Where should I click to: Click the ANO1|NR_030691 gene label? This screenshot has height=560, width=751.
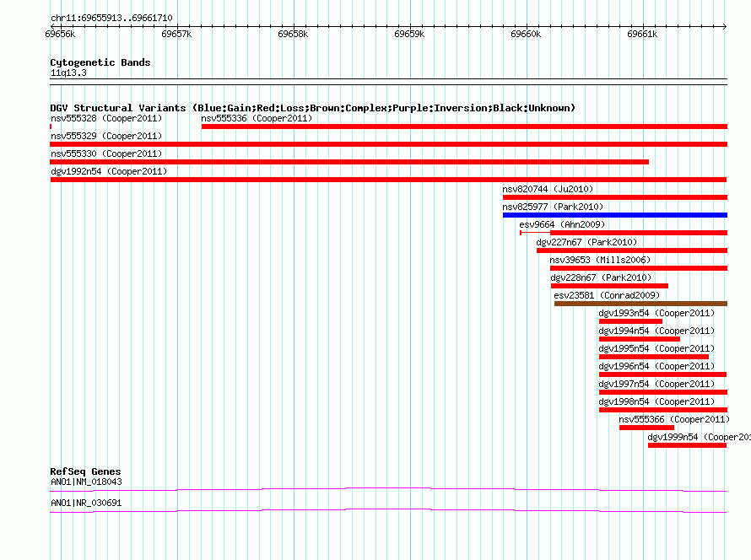click(86, 503)
